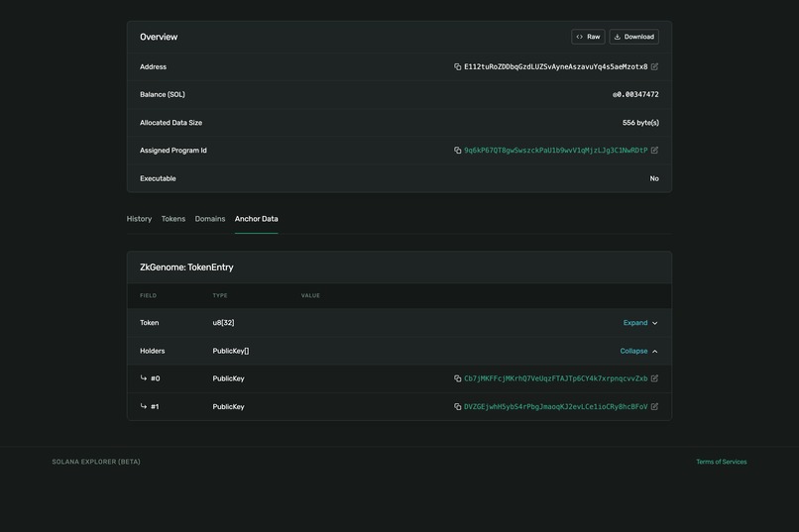Copy the Assigned Program Id value
This screenshot has height=532, width=799.
[x=457, y=151]
